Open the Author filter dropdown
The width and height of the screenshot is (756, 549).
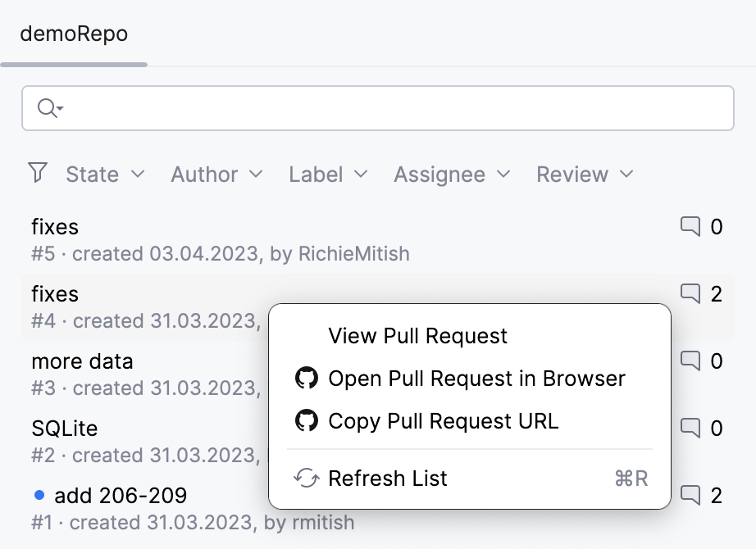click(216, 174)
